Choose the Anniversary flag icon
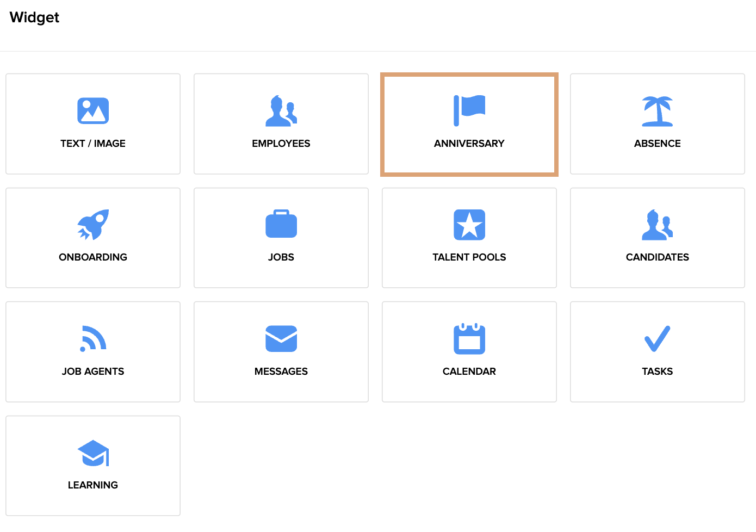 click(469, 110)
